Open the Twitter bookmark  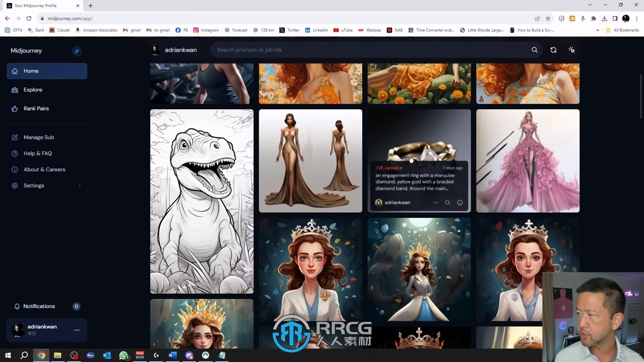tap(289, 30)
